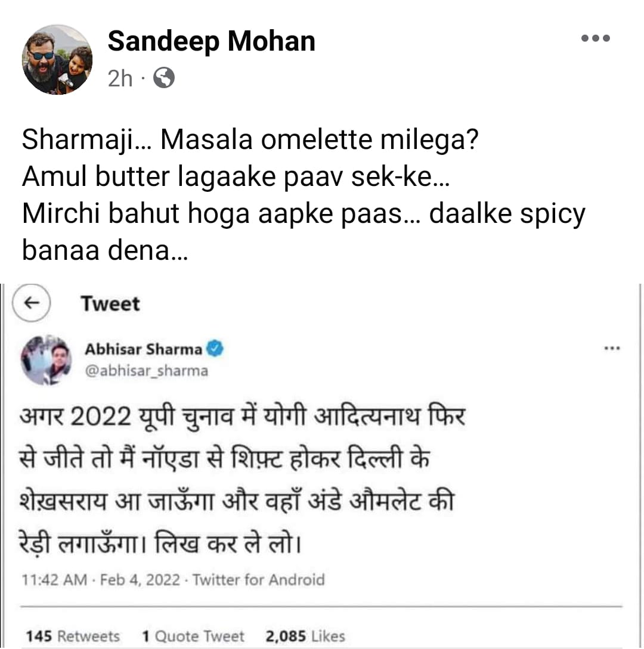Viewport: 644px width, 649px height.
Task: Click the public audience globe icon
Action: (x=164, y=78)
